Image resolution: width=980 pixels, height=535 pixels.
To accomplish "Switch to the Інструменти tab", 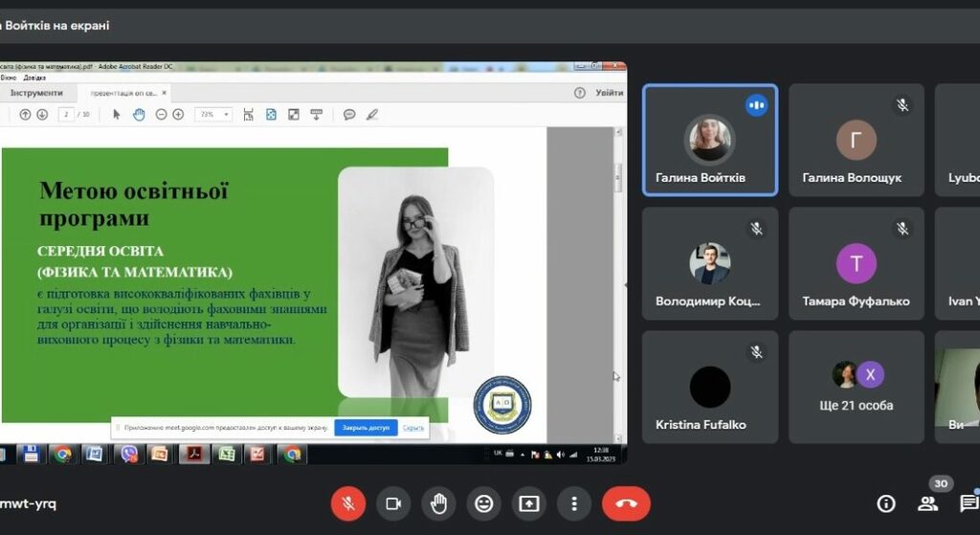I will (x=36, y=93).
